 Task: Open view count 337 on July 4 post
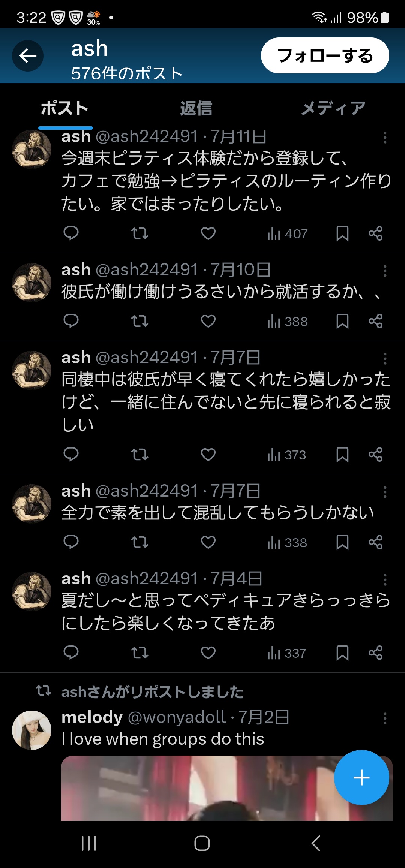pyautogui.click(x=286, y=653)
